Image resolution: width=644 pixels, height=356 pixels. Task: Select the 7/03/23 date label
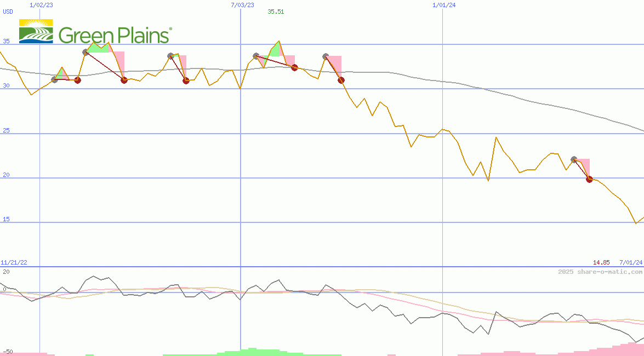[243, 5]
